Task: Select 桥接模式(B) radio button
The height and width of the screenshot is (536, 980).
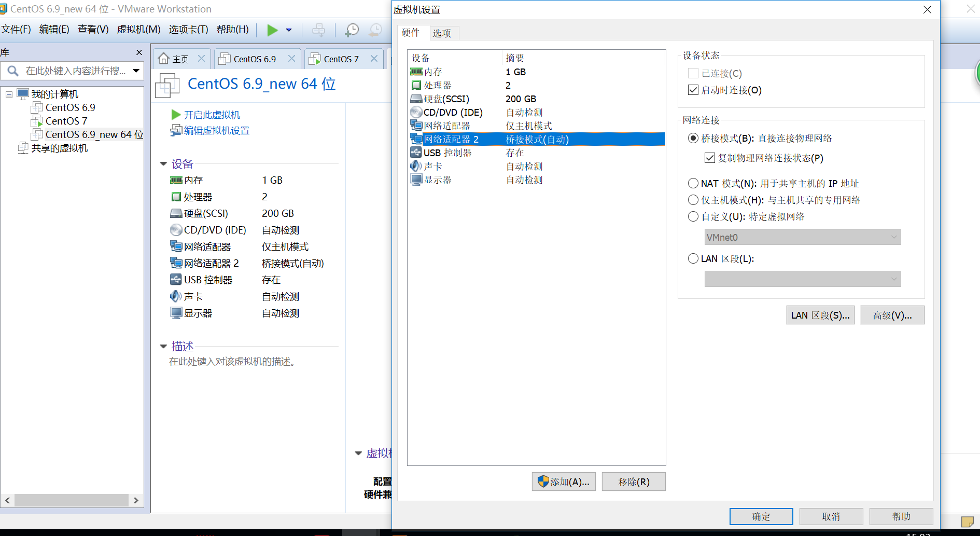Action: (x=693, y=138)
